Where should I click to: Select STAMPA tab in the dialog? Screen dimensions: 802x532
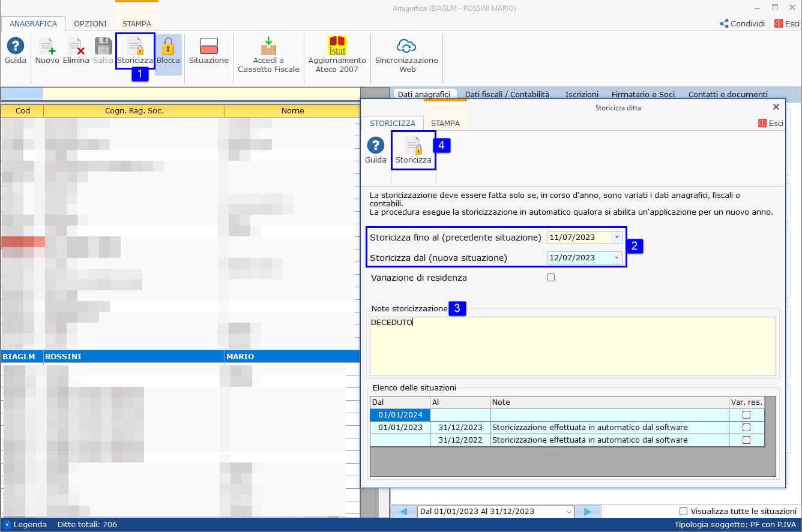445,123
